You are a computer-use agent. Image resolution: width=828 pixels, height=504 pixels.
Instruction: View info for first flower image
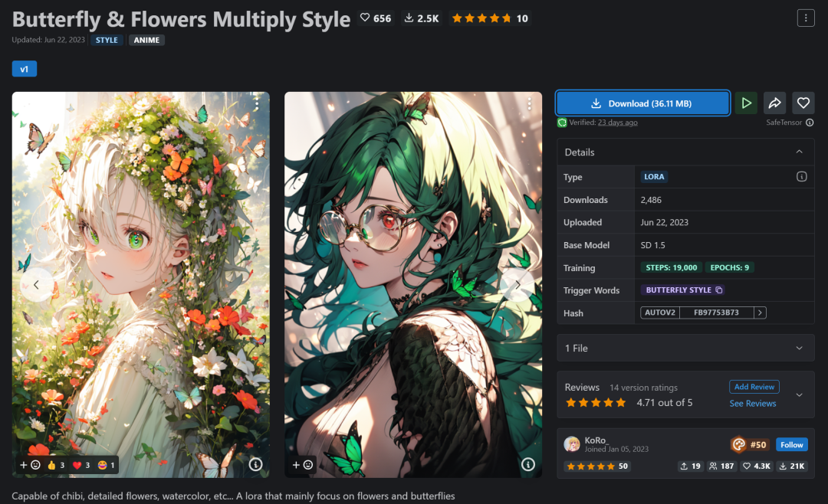click(255, 464)
